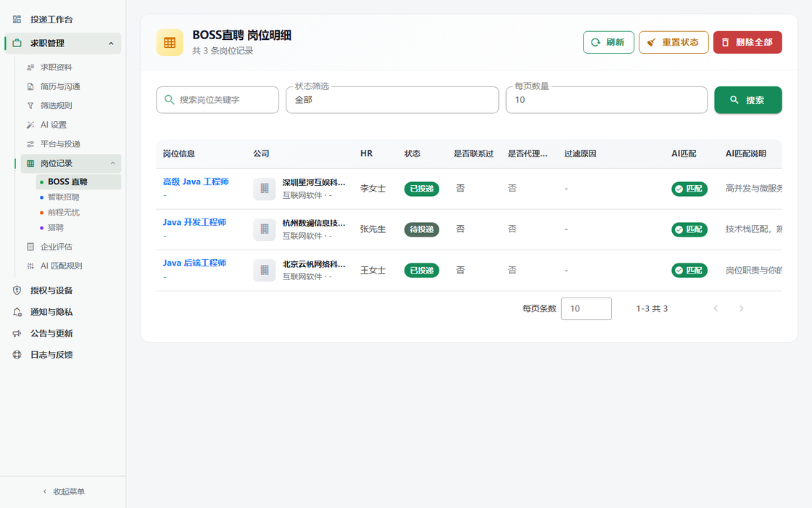Select 前程无忧 in the sidebar
The width and height of the screenshot is (812, 508).
click(79, 213)
